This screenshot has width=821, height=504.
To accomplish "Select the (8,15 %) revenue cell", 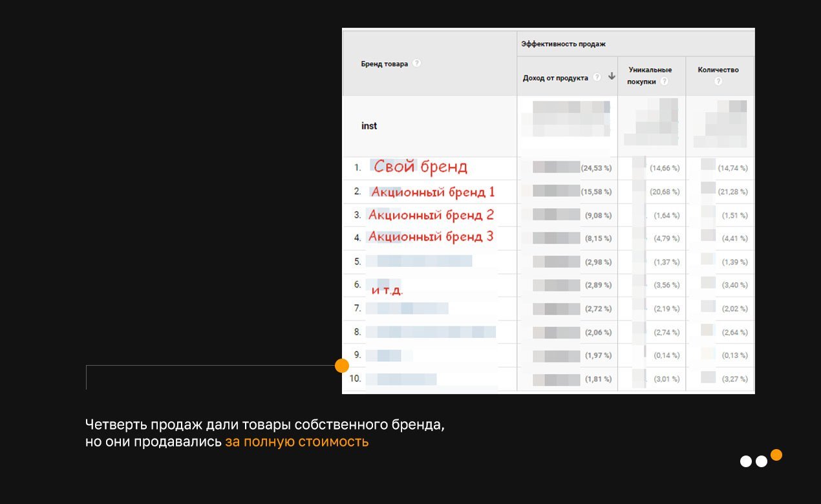I will (x=598, y=238).
